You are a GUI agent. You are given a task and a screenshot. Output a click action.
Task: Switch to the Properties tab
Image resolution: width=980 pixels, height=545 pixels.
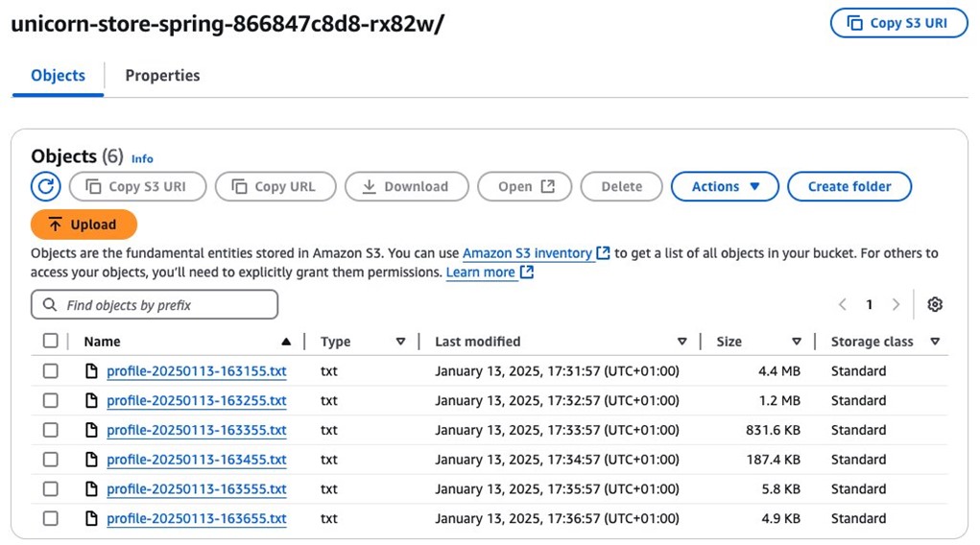162,76
